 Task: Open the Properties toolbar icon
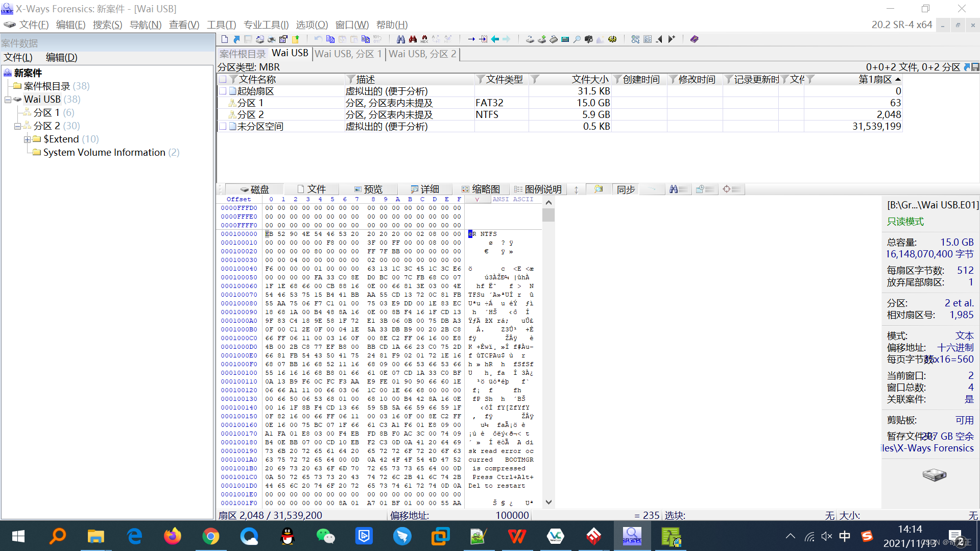click(283, 39)
